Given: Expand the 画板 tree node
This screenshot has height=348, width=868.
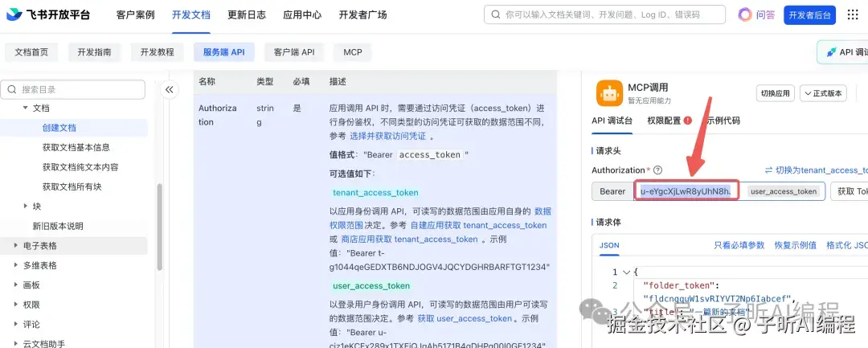Looking at the screenshot, I should click(x=15, y=285).
